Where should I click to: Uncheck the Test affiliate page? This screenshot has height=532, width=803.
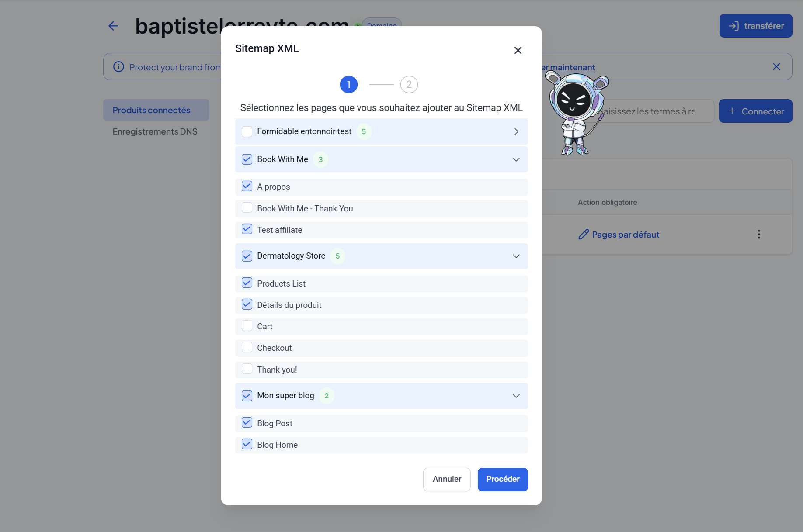tap(247, 229)
